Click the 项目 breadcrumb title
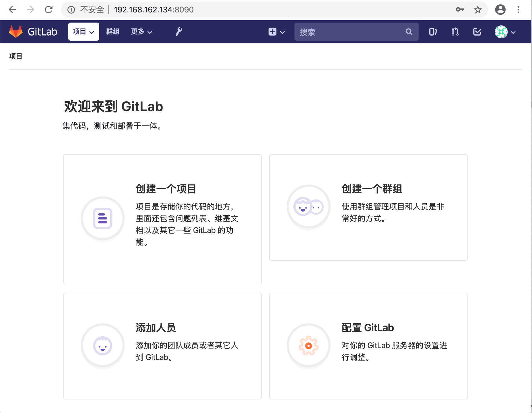 (16, 56)
